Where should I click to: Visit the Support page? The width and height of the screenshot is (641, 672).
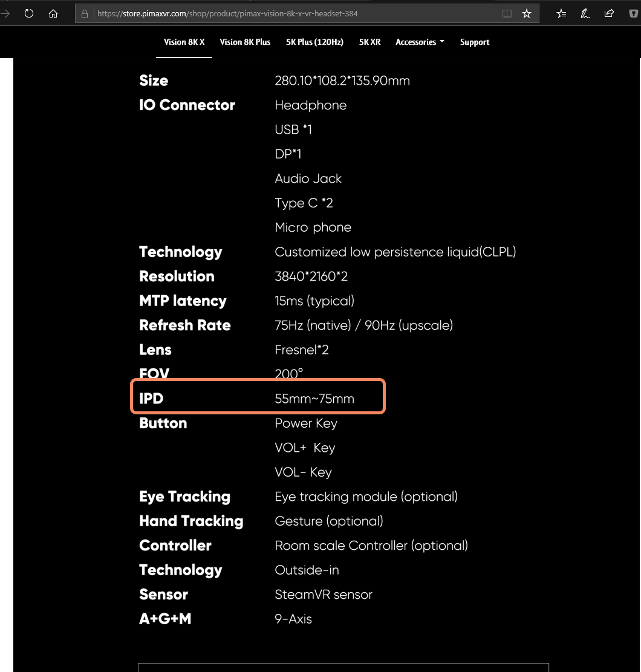[x=475, y=42]
